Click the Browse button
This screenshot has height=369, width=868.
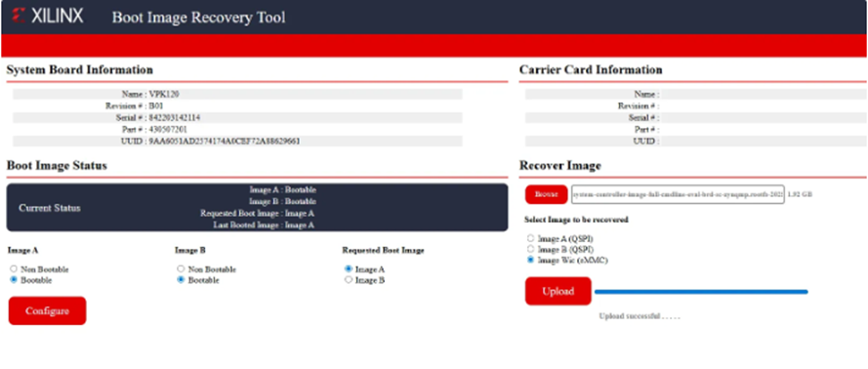(x=547, y=194)
